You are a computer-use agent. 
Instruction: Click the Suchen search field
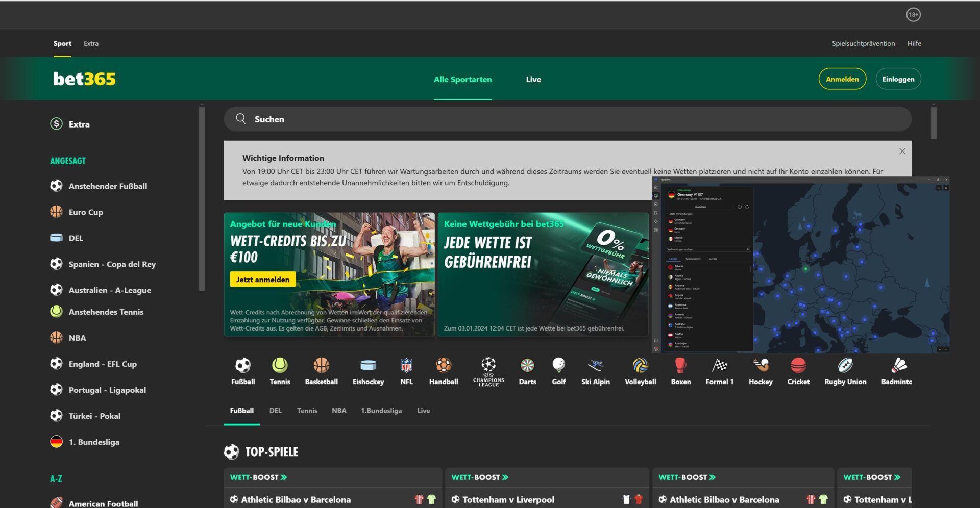[x=568, y=119]
